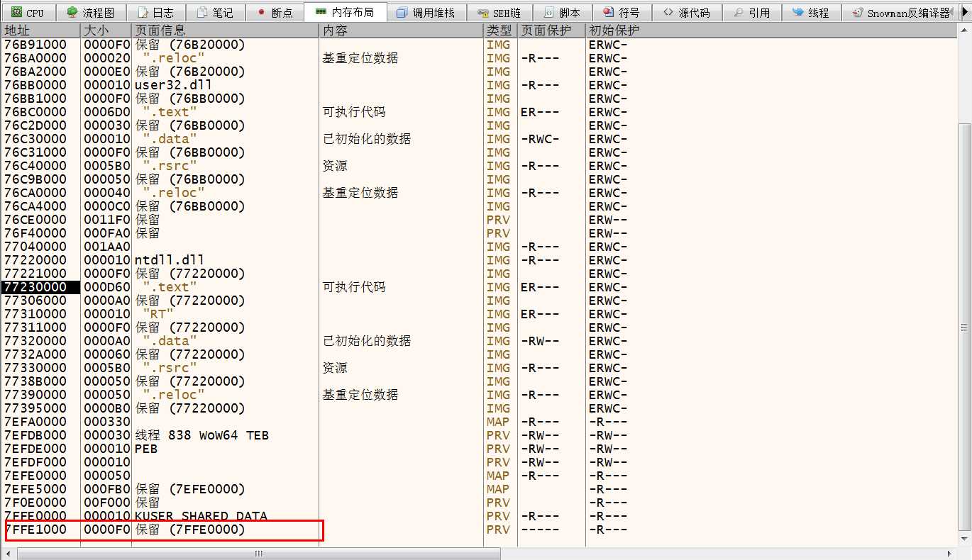Click the 内容 column header
The height and width of the screenshot is (560, 972).
click(x=401, y=30)
